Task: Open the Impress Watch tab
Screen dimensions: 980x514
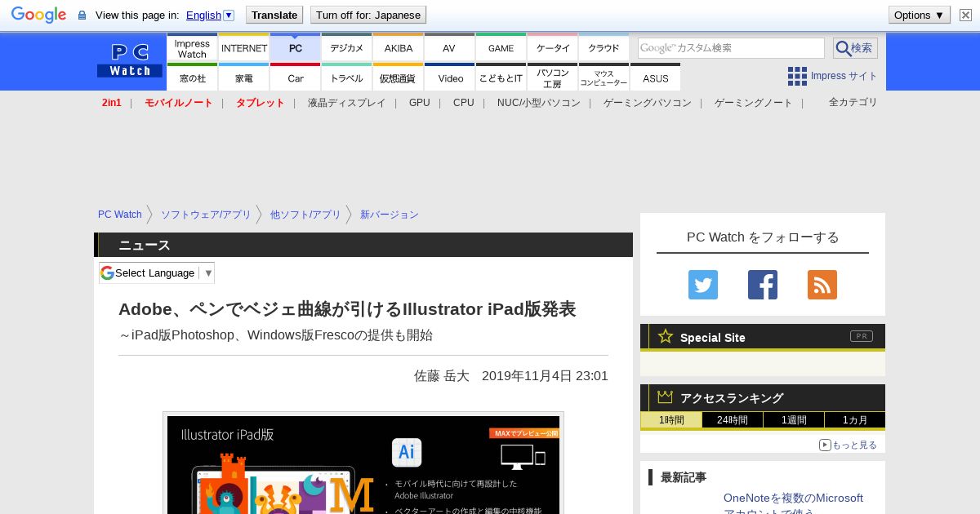Action: tap(192, 48)
